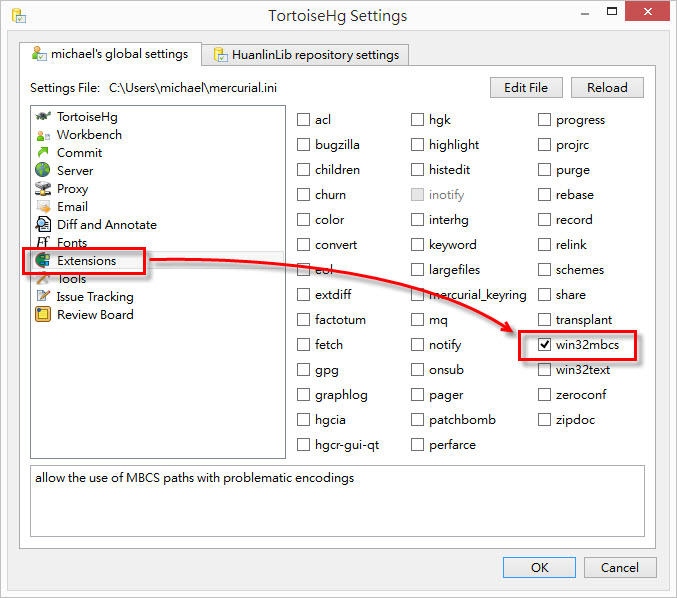Screen dimensions: 677x598
Task: Select Issue Tracking in the settings list
Action: point(95,297)
